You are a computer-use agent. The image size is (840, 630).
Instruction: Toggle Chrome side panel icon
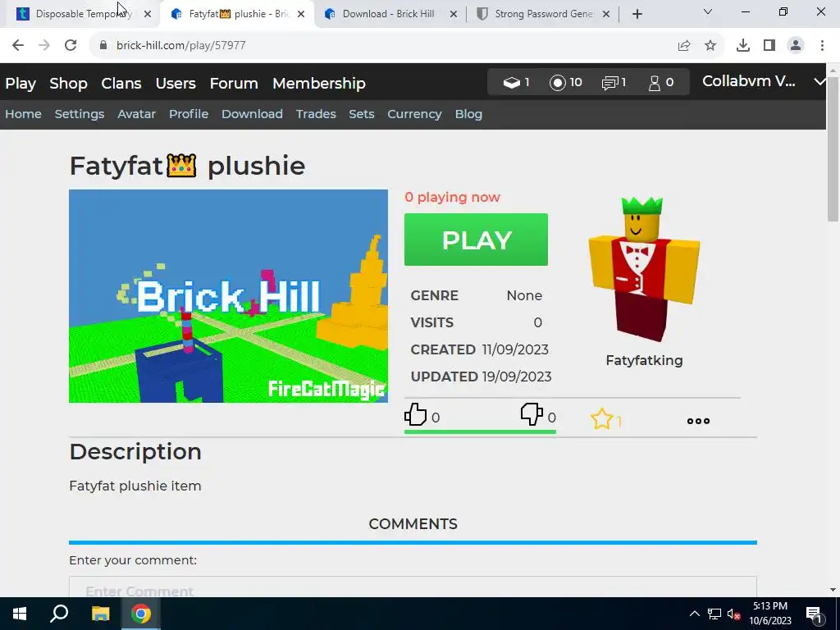point(769,45)
